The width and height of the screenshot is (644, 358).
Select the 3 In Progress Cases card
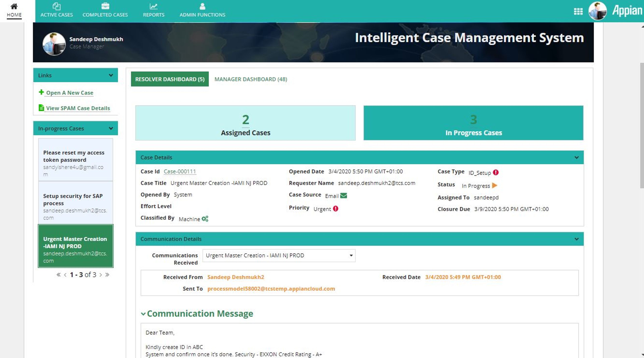[x=473, y=123]
